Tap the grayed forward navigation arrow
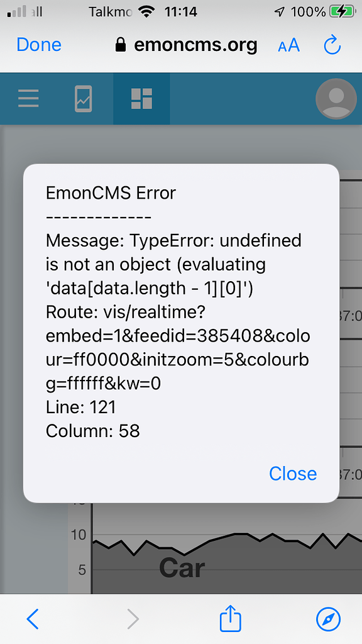This screenshot has height=644, width=362. click(x=133, y=619)
